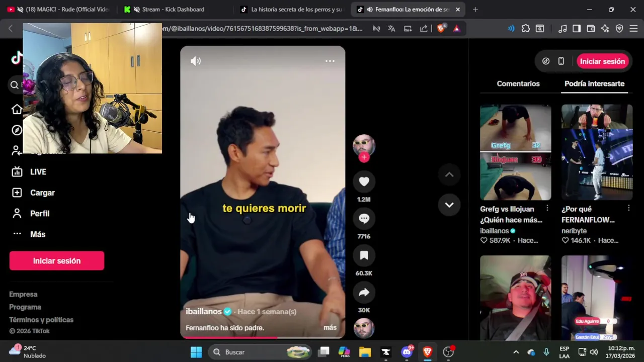Screen dimensions: 644x362
Task: Click the Iniciar sesión button in left sidebar
Action: tap(57, 261)
